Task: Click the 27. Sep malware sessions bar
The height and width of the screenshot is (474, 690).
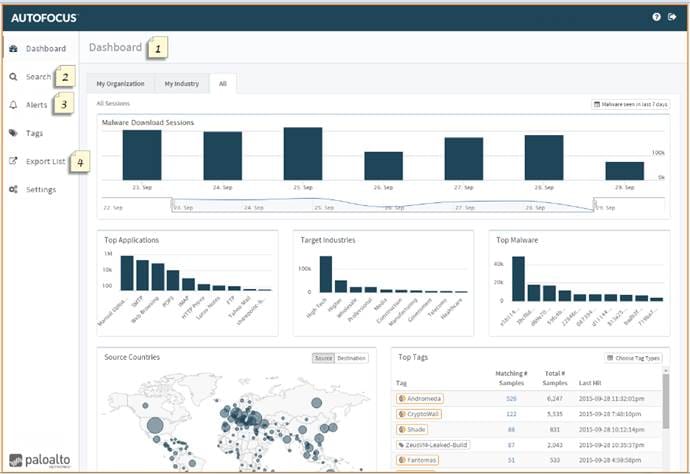Action: (x=464, y=159)
